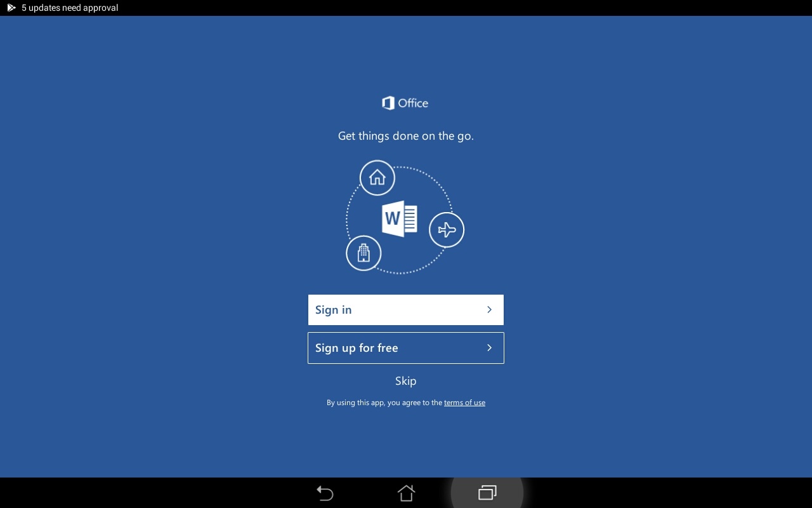
Task: Select '5 updates need approval' notification text
Action: (x=70, y=8)
